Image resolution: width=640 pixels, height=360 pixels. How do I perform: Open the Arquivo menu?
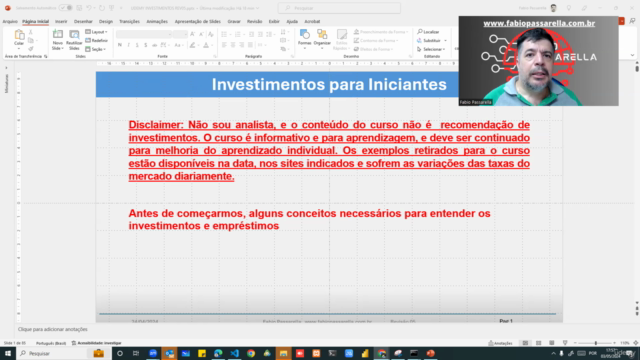[x=10, y=21]
